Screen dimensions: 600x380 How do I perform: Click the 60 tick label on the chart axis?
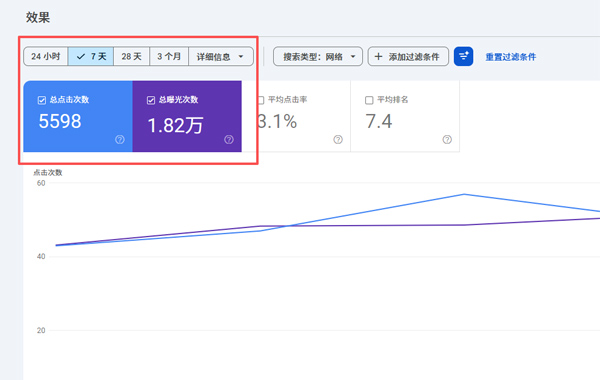tap(41, 183)
